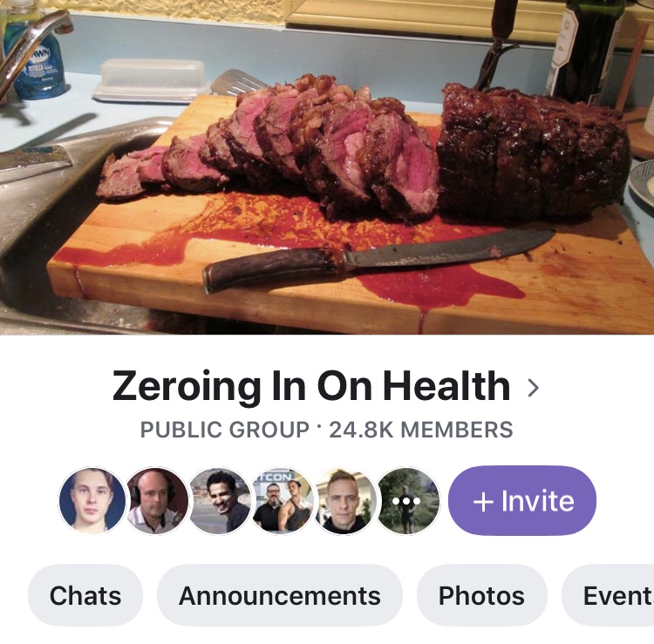The width and height of the screenshot is (654, 644).
Task: Switch to the Announcements tab
Action: click(x=280, y=595)
